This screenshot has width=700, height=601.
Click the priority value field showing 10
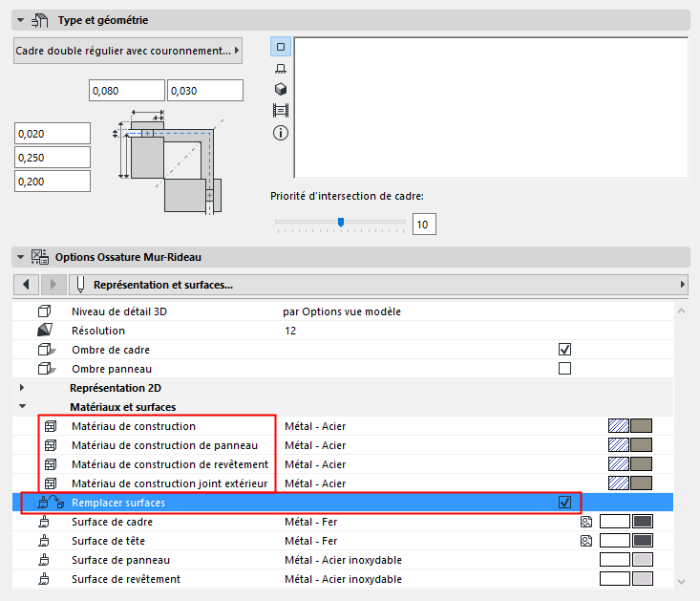point(424,225)
